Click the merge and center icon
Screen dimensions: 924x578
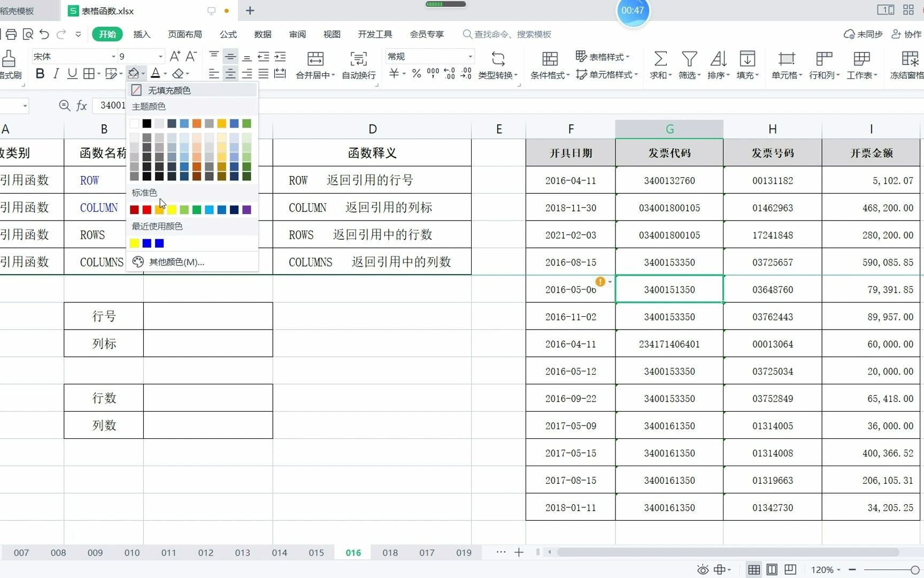pyautogui.click(x=315, y=59)
